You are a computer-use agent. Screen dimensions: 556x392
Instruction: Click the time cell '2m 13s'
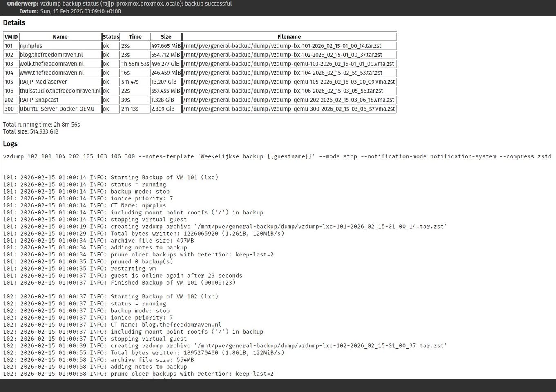point(135,109)
